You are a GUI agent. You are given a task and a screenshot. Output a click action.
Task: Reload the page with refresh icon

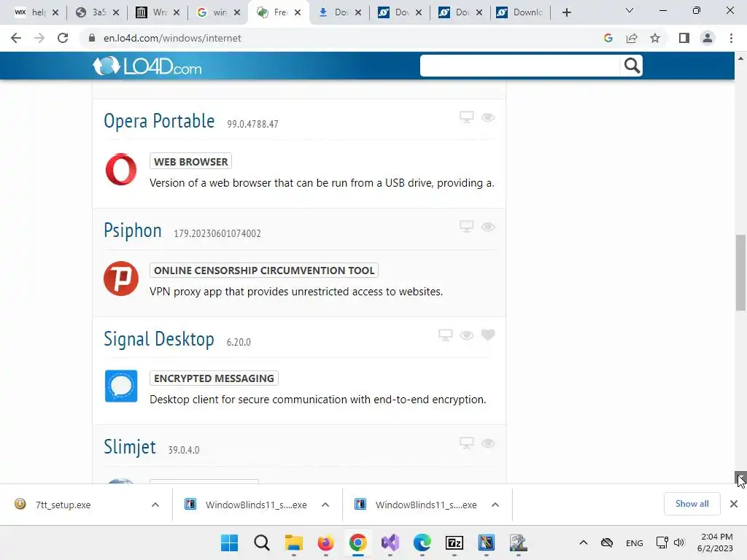[x=63, y=38]
